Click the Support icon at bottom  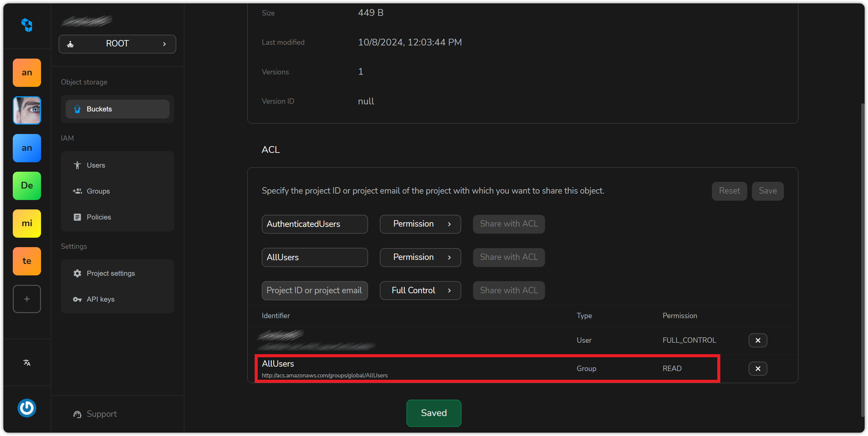pyautogui.click(x=77, y=414)
